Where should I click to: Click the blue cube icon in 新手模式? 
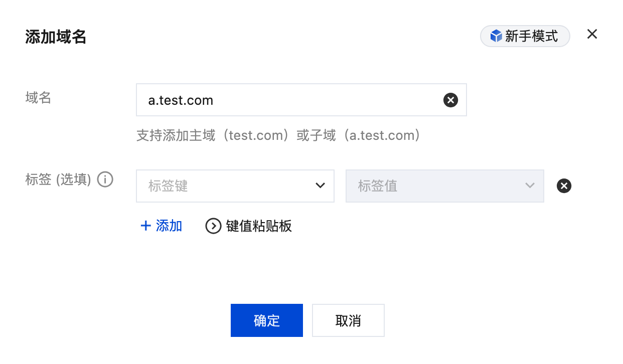[x=496, y=36]
